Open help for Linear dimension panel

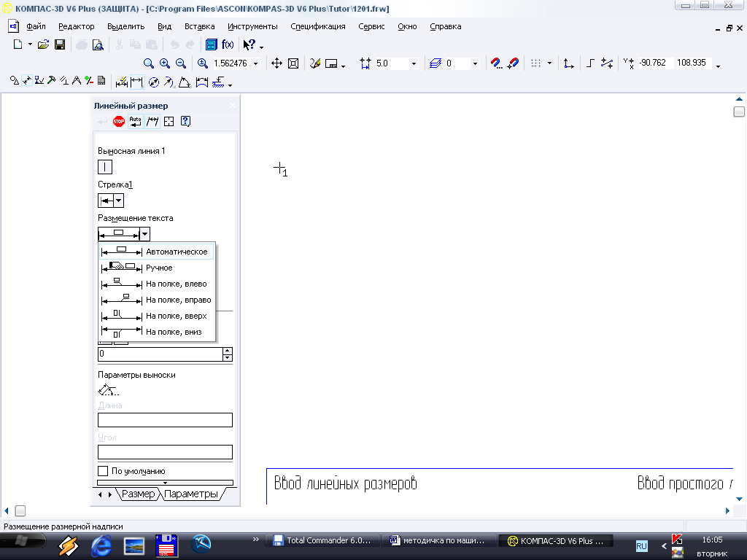click(186, 122)
